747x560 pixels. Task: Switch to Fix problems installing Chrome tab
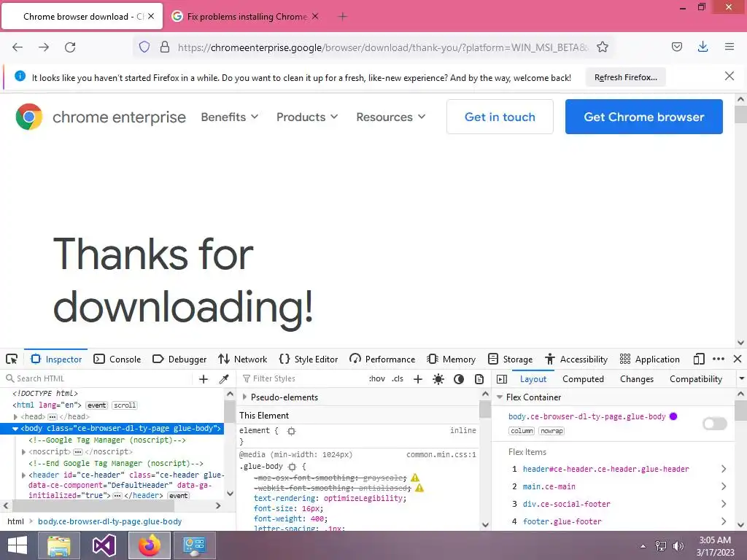[245, 16]
